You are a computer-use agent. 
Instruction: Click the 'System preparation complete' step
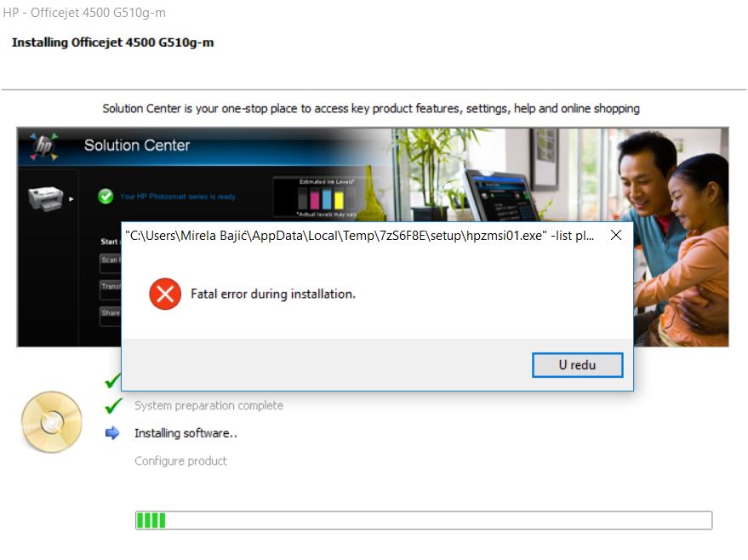click(x=209, y=405)
